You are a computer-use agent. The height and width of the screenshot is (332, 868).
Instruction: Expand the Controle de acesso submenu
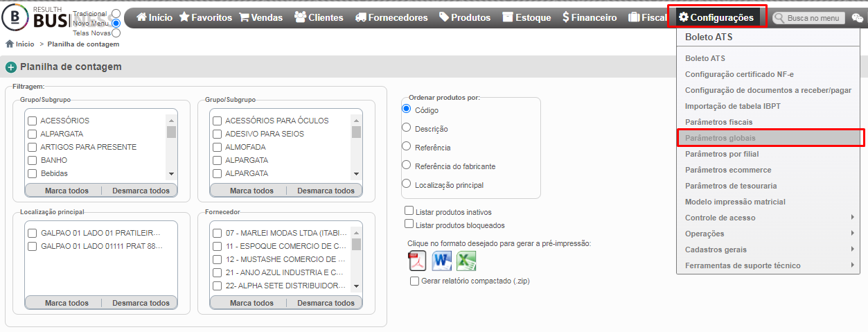point(770,218)
